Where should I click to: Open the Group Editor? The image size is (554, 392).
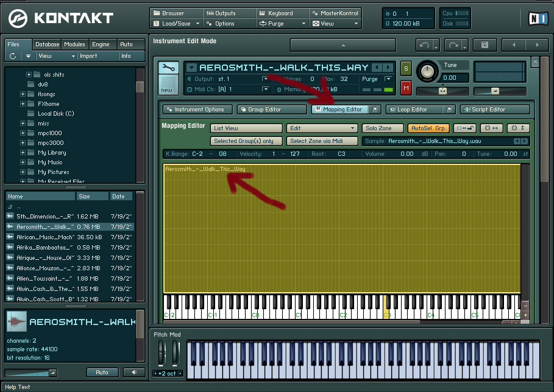272,110
